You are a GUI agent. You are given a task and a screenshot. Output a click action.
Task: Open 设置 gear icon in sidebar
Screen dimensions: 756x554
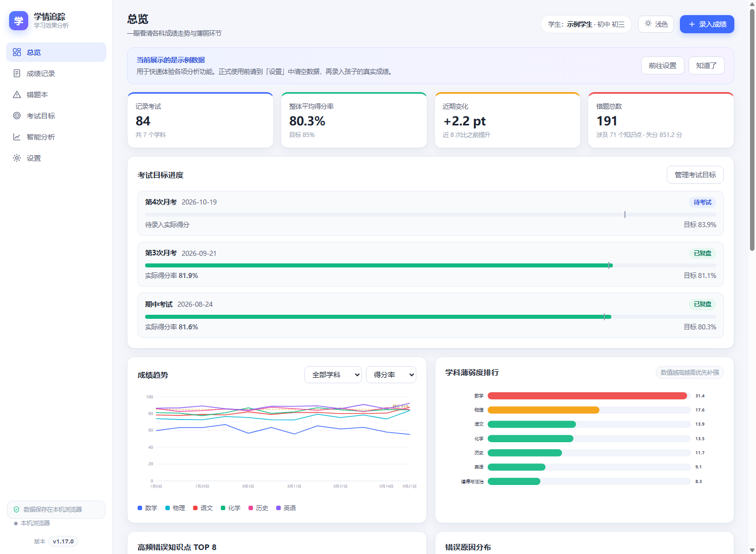coord(17,158)
